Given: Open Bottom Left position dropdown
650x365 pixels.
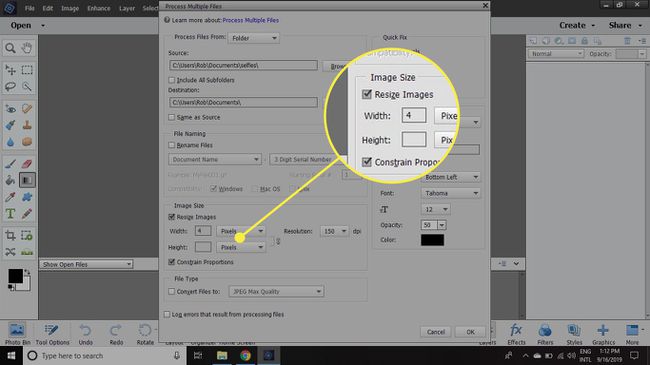Looking at the screenshot, I should [451, 177].
